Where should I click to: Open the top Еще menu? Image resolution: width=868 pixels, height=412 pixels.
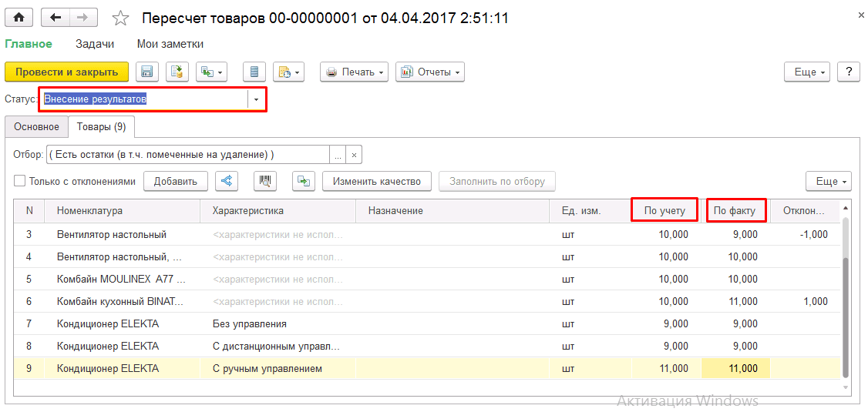pos(807,72)
